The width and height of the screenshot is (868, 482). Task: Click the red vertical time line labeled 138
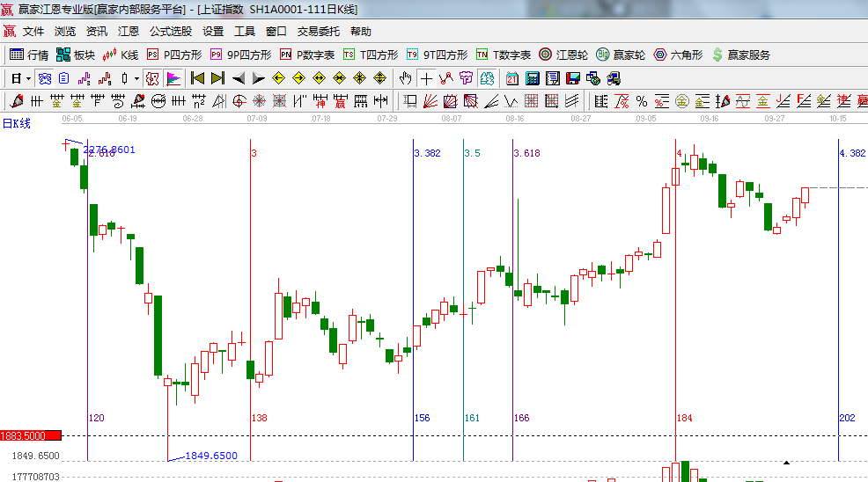(x=251, y=290)
